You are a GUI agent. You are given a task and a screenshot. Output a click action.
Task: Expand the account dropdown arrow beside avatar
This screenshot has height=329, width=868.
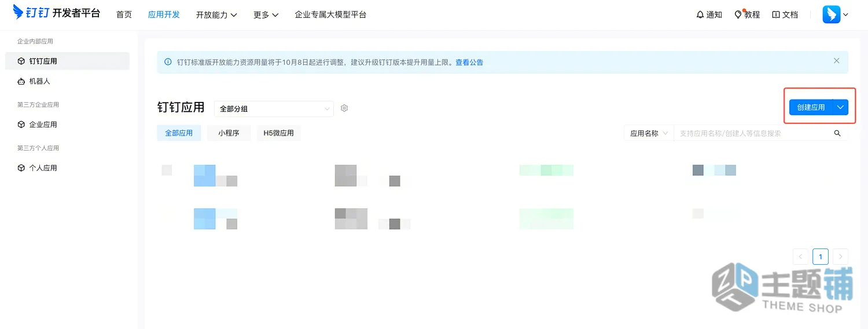pyautogui.click(x=845, y=15)
